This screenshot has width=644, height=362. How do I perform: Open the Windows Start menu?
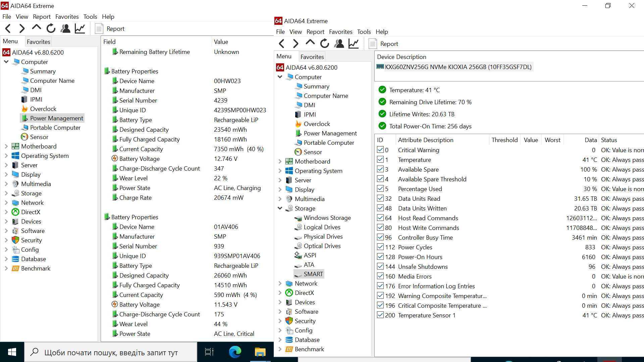click(x=12, y=352)
